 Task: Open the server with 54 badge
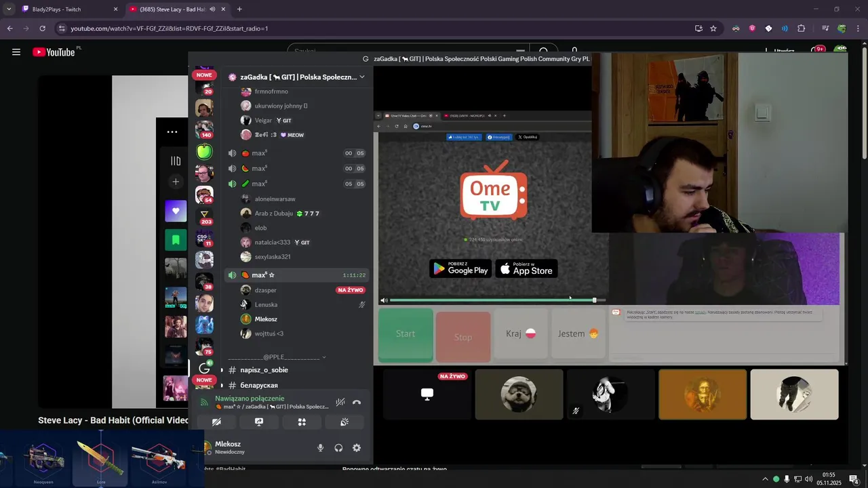[204, 195]
